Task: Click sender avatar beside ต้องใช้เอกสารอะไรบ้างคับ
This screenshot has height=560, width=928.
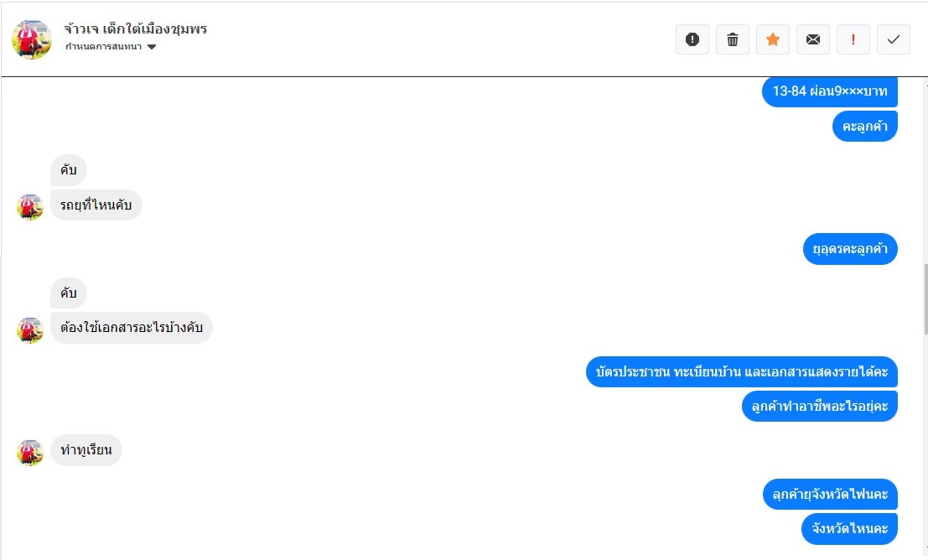Action: pyautogui.click(x=30, y=329)
